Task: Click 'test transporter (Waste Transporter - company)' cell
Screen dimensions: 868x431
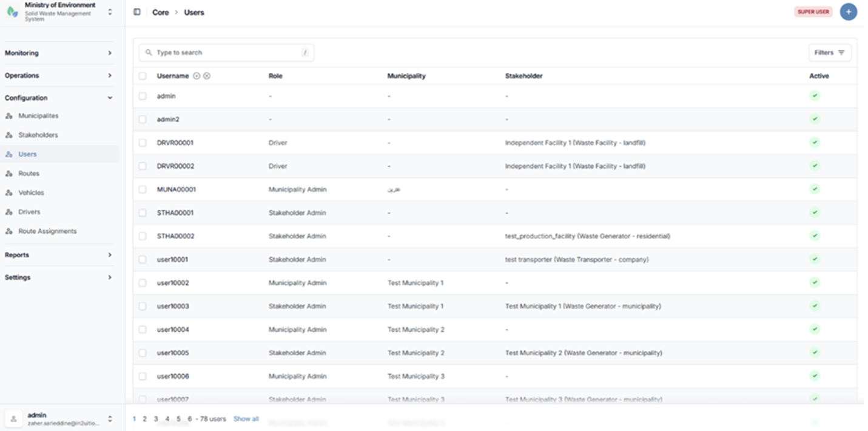Action: coord(577,259)
